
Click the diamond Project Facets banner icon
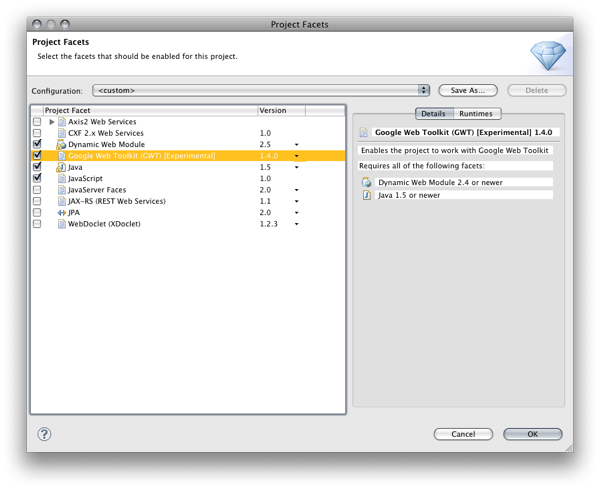click(x=548, y=55)
